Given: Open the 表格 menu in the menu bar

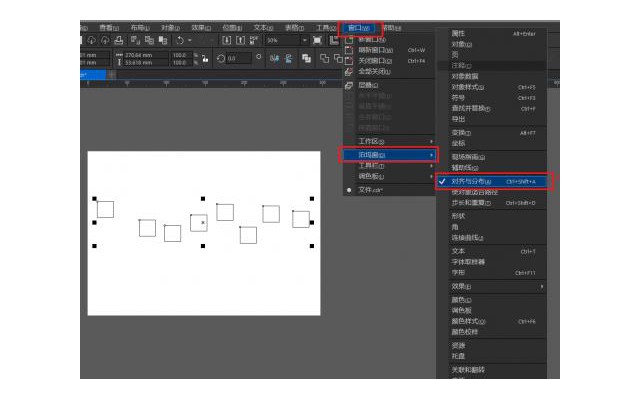Looking at the screenshot, I should tap(294, 28).
